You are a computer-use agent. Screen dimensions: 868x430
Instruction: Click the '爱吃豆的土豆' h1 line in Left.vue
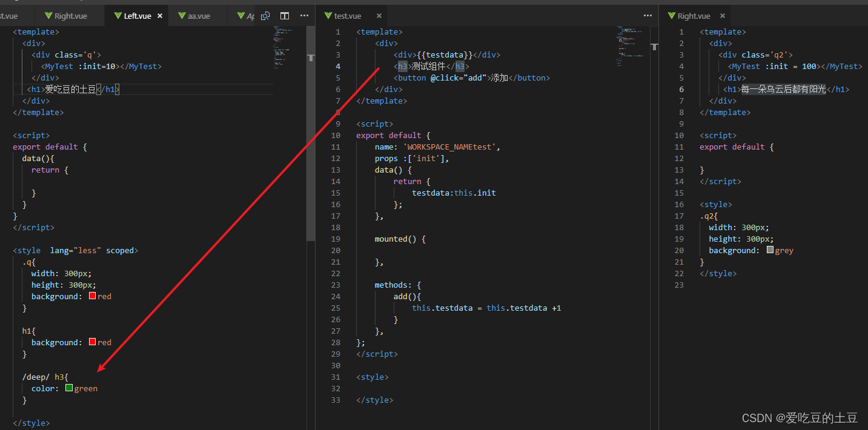click(x=73, y=89)
